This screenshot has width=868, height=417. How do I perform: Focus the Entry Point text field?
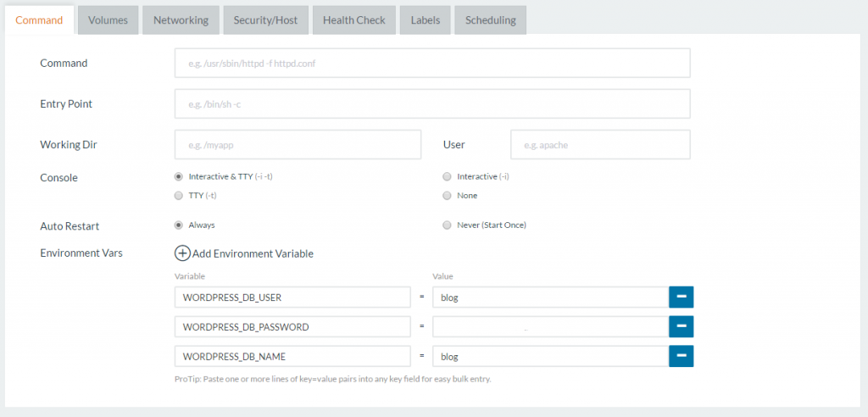tap(432, 104)
